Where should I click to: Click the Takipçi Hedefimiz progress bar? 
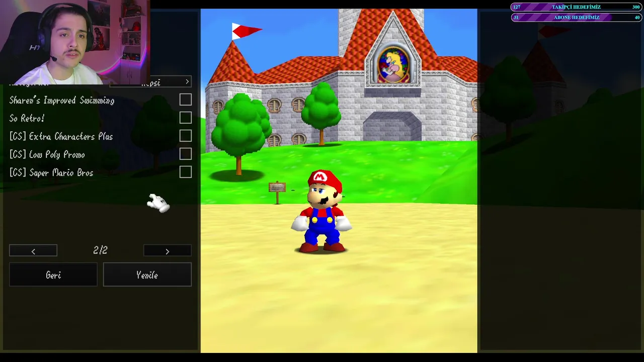click(577, 7)
